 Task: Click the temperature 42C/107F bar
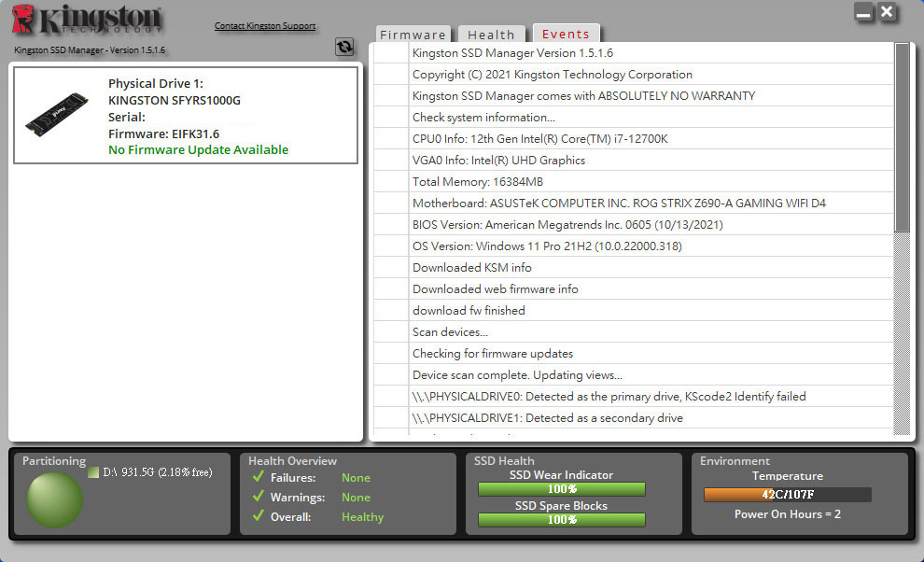click(x=788, y=494)
